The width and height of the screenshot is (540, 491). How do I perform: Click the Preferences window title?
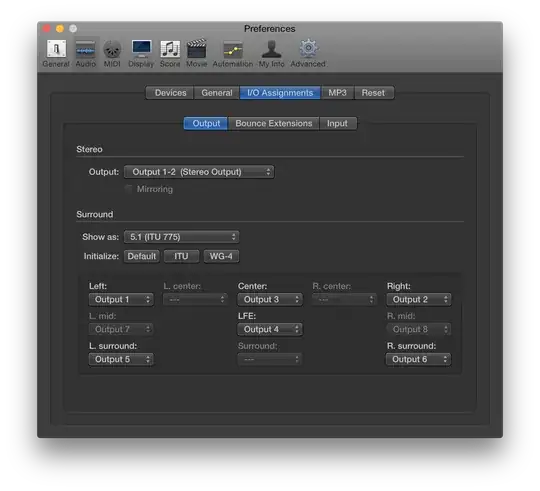click(270, 29)
